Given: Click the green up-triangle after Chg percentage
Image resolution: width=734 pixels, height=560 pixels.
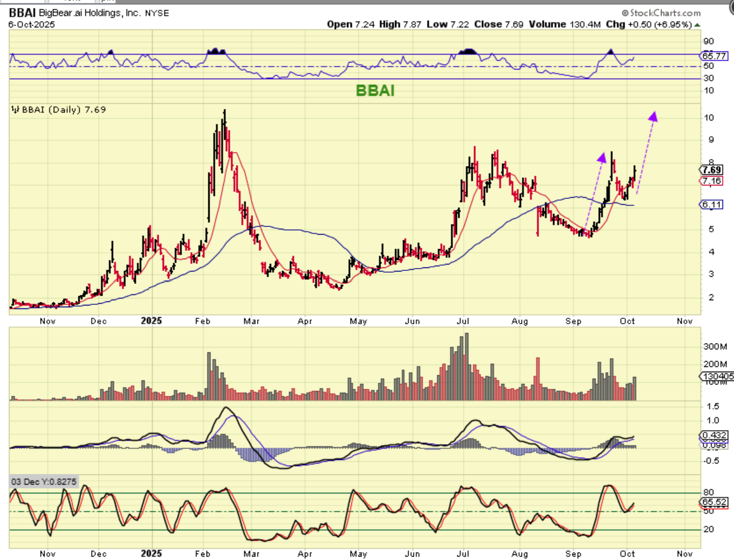Looking at the screenshot, I should click(697, 25).
